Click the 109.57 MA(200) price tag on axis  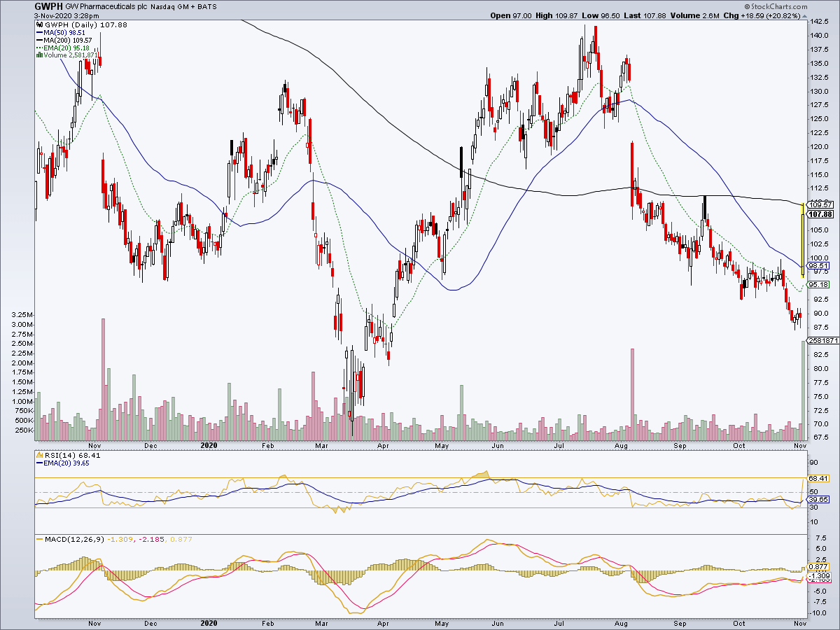point(818,204)
